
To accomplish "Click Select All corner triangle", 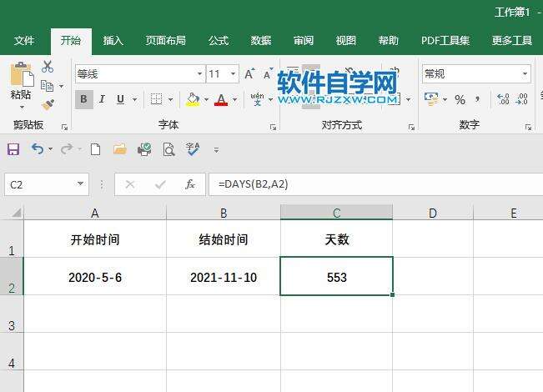I will point(16,212).
